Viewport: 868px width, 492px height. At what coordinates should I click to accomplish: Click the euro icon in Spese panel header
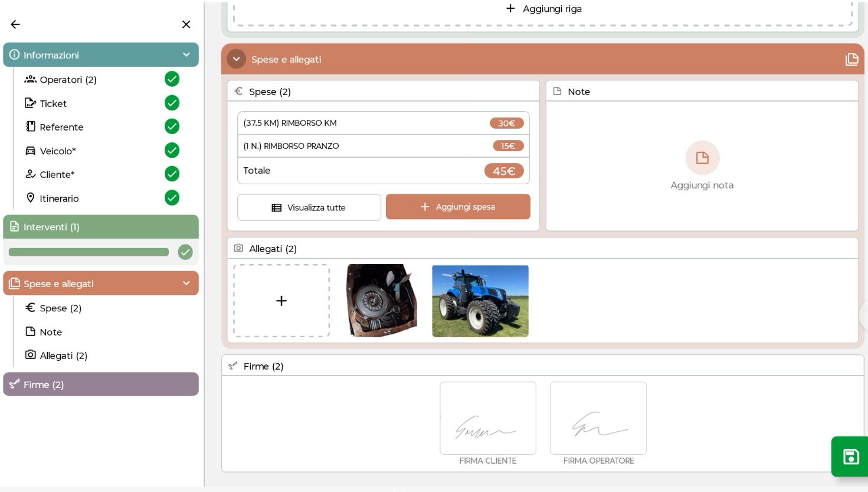click(x=238, y=91)
